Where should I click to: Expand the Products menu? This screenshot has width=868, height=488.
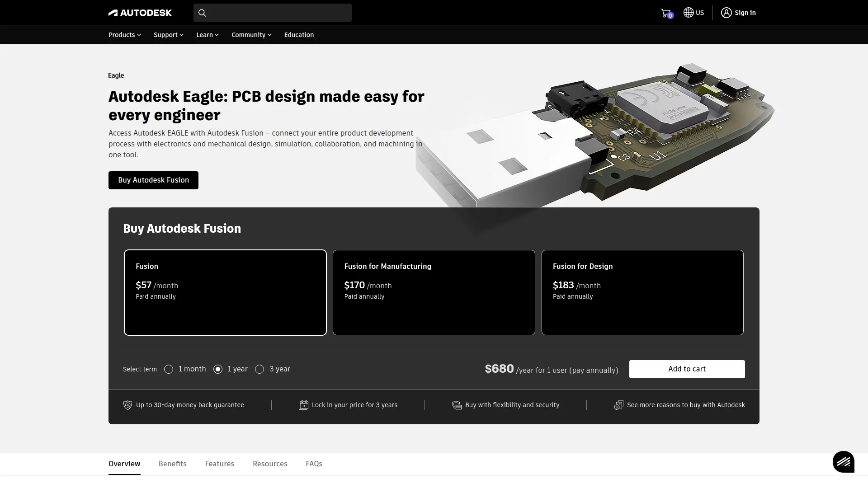pos(125,35)
